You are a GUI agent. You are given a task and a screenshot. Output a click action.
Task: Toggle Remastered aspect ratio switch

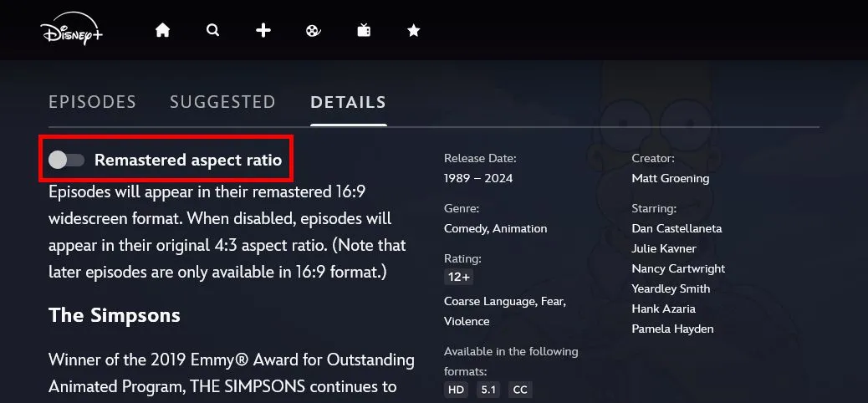66,160
